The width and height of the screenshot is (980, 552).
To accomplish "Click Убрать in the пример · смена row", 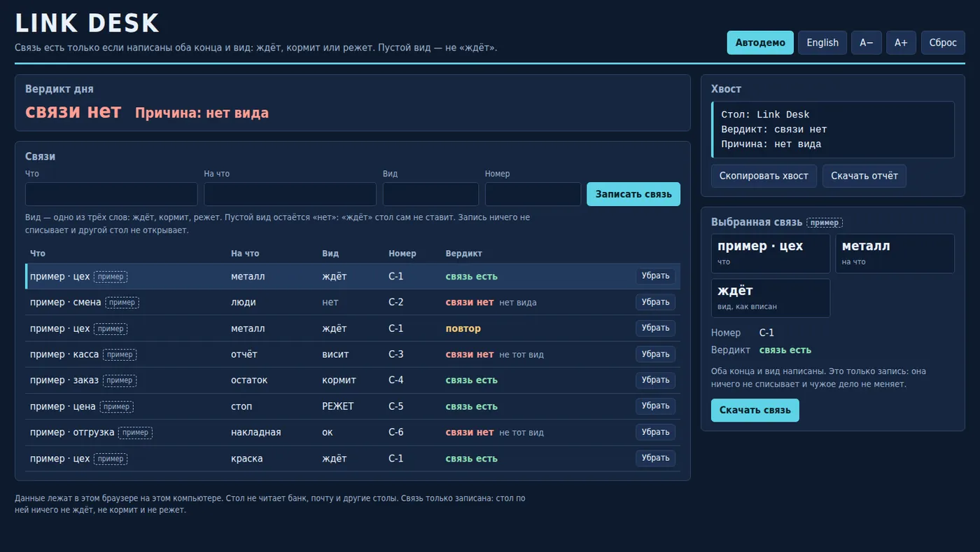I will pos(656,302).
